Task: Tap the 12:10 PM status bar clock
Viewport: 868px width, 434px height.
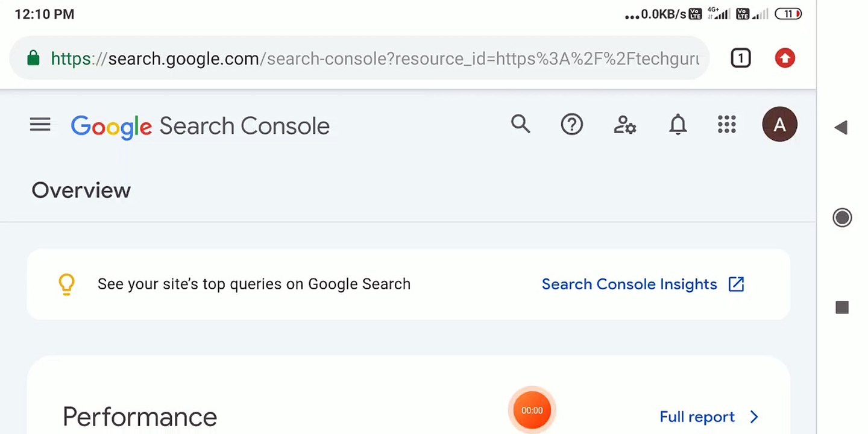Action: click(x=45, y=14)
